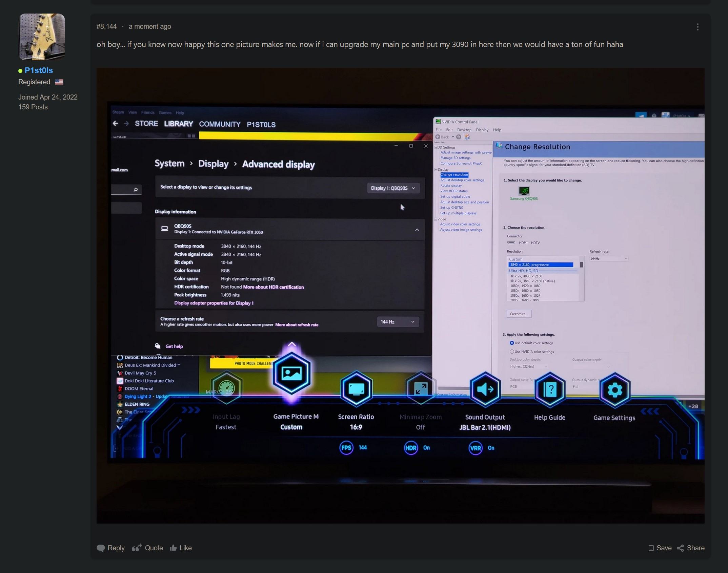
Task: Open Display adapter properties for Display 1
Action: (x=214, y=303)
